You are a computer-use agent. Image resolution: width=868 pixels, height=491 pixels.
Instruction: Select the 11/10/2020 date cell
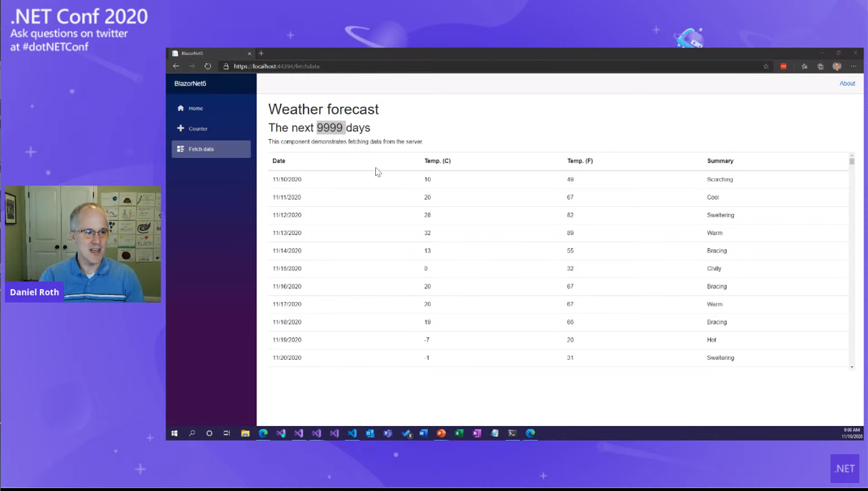287,180
